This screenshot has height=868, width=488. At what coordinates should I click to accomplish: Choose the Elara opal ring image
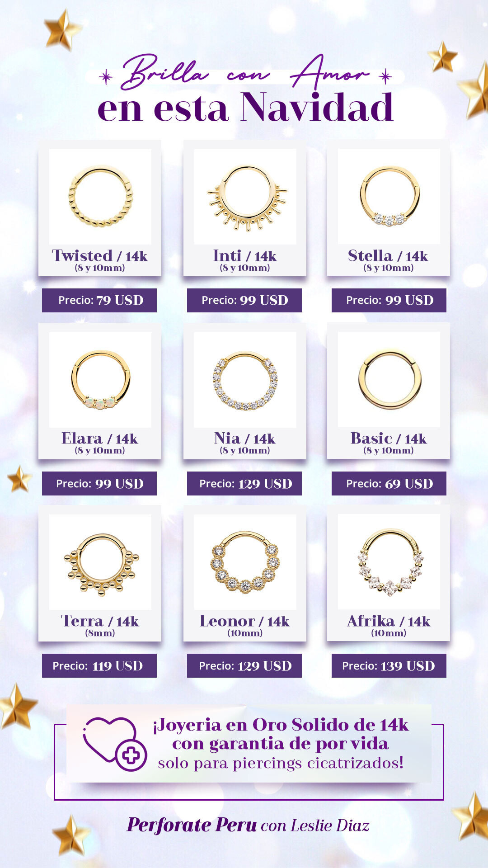point(100,380)
